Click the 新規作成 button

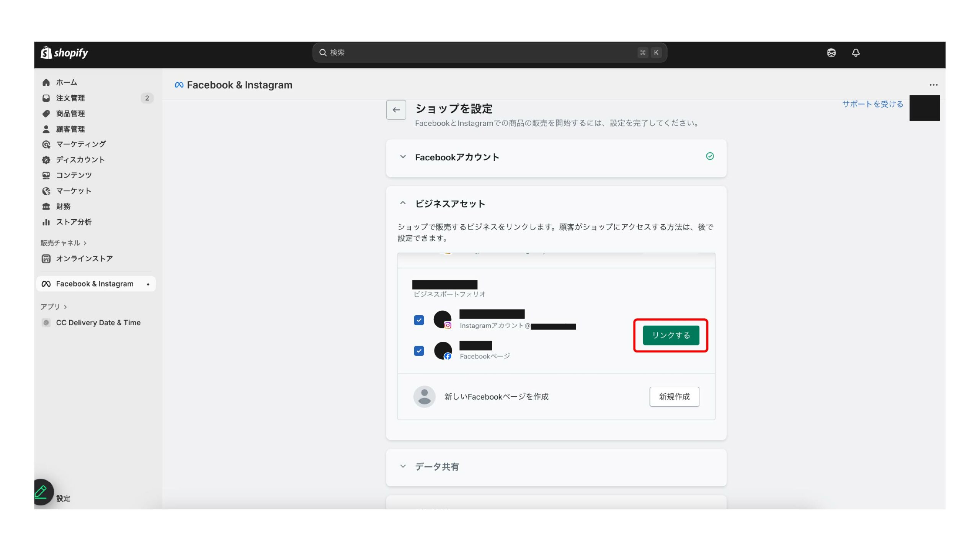tap(674, 396)
